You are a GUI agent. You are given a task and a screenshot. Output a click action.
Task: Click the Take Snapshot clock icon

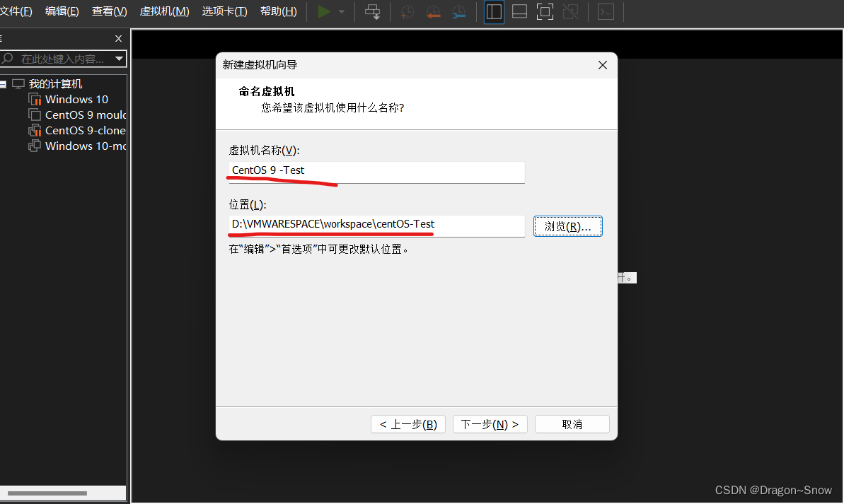(407, 12)
